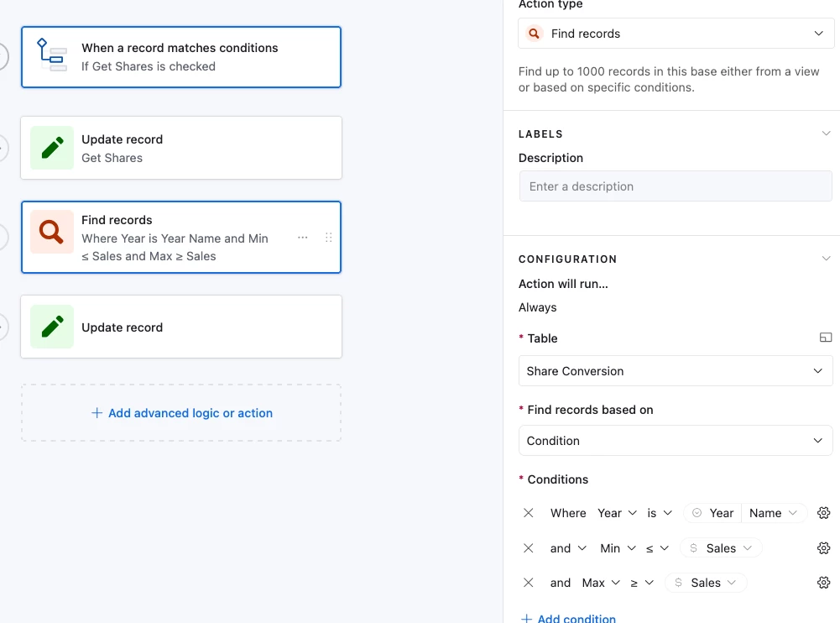Image resolution: width=840 pixels, height=623 pixels.
Task: Open the three-dot menu on Find records step
Action: (303, 238)
